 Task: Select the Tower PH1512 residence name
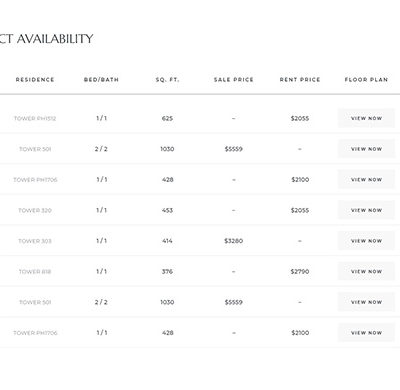coord(35,118)
